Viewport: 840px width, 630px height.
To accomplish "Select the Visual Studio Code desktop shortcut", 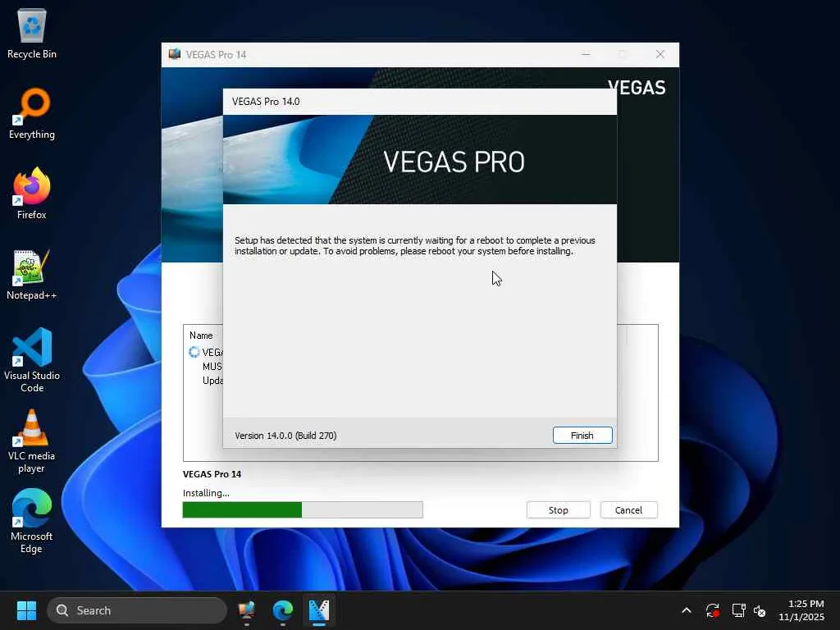I will tap(32, 360).
